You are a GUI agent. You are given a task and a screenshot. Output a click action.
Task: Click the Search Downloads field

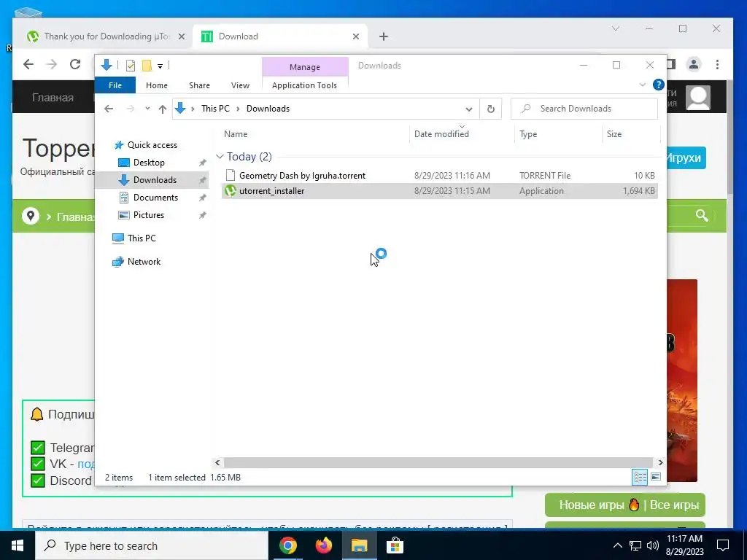coord(584,109)
